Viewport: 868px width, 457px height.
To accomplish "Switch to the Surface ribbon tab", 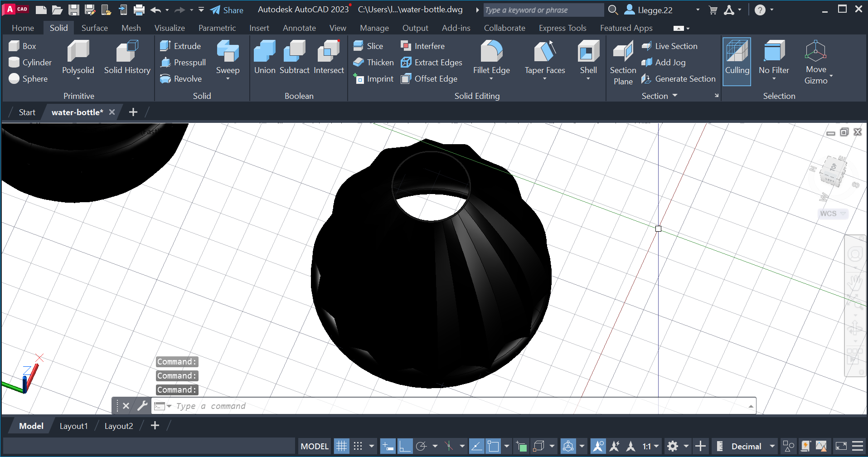I will click(x=95, y=28).
